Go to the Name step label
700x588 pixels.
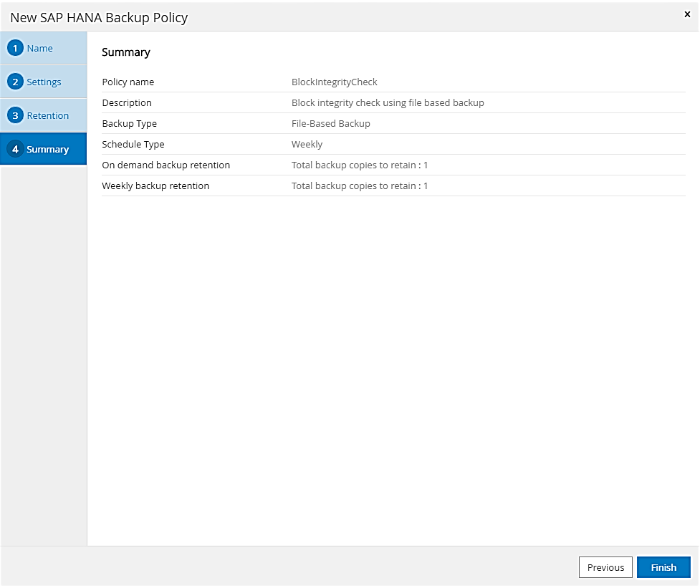pyautogui.click(x=40, y=48)
